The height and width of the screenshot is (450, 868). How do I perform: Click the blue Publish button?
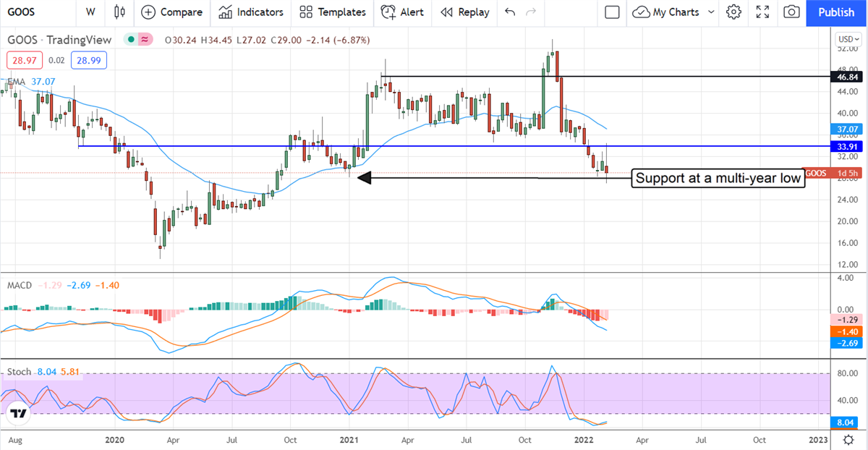(x=836, y=12)
